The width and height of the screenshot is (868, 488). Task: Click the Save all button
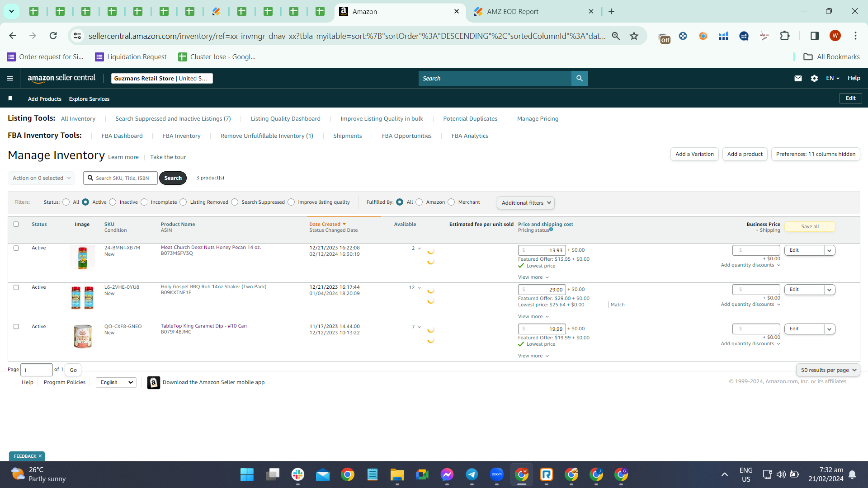click(x=810, y=227)
